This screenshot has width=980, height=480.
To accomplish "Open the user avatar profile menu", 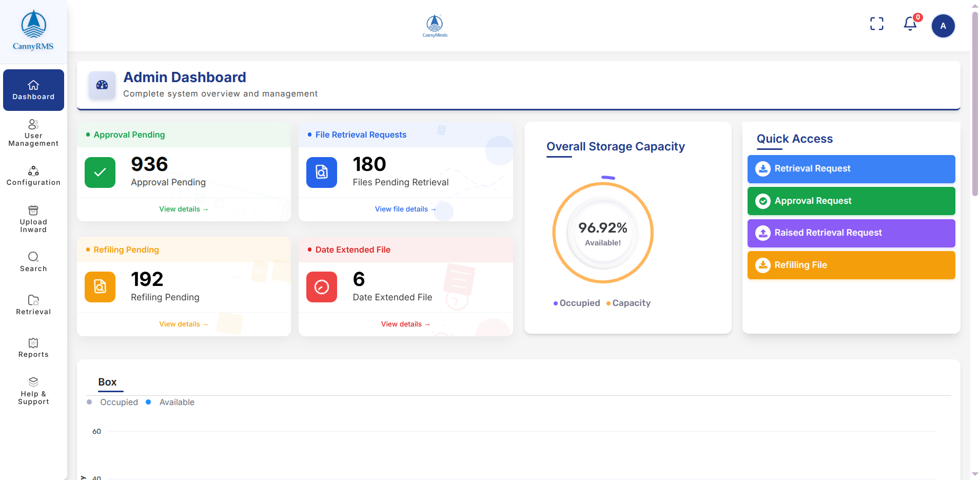I will click(x=943, y=26).
